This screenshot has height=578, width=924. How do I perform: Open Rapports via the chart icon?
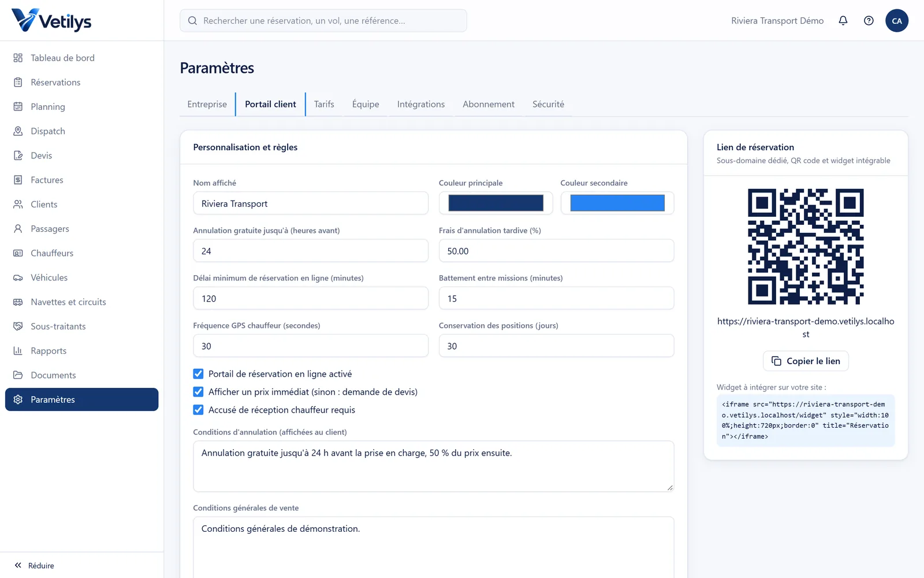point(18,351)
